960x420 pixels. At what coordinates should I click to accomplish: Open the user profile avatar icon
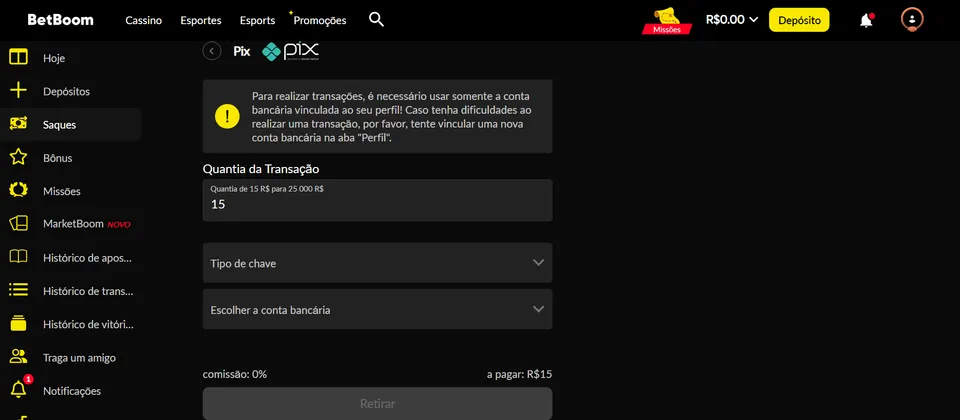912,20
